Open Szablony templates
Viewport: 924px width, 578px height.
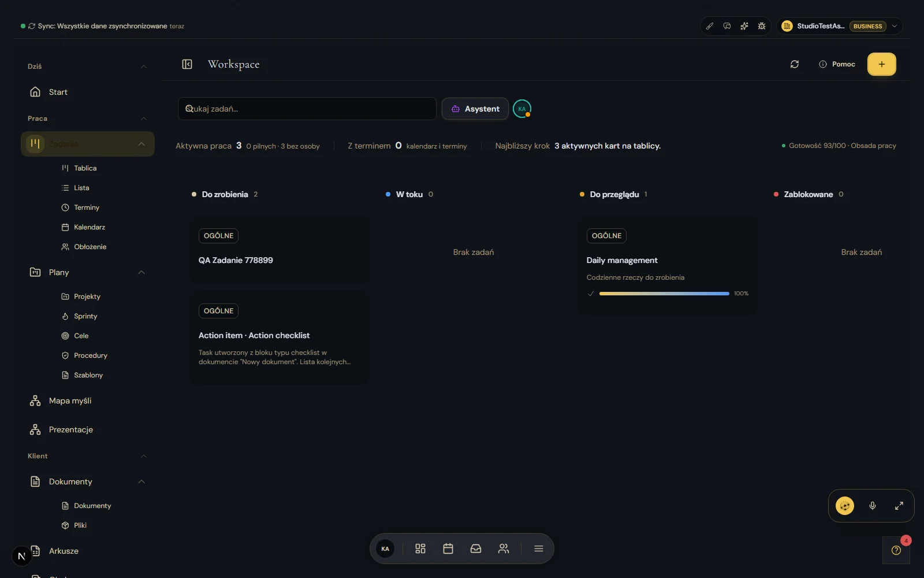click(x=88, y=375)
